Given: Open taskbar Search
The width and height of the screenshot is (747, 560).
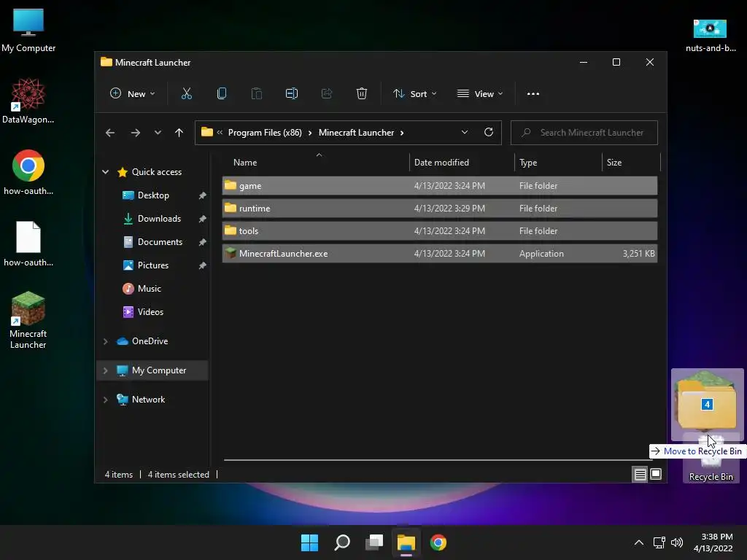Looking at the screenshot, I should coord(342,542).
